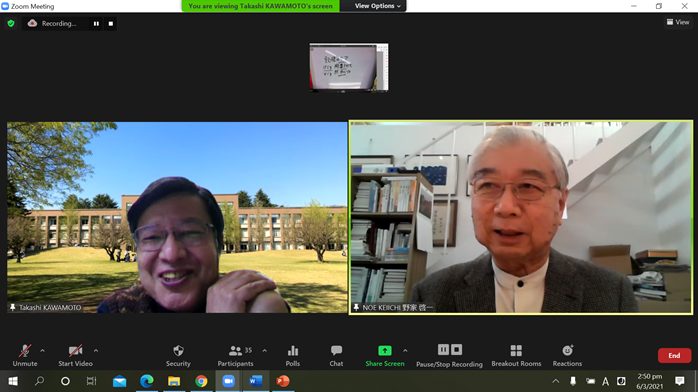Open the Chat panel
This screenshot has height=392, width=698.
[336, 356]
